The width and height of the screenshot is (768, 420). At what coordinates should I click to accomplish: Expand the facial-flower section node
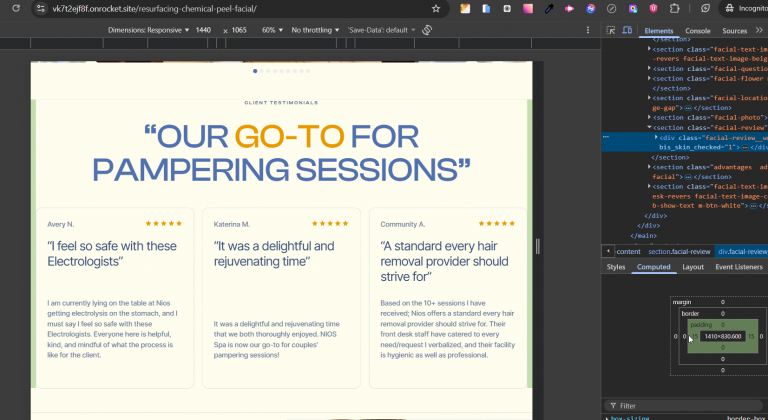tap(649, 78)
